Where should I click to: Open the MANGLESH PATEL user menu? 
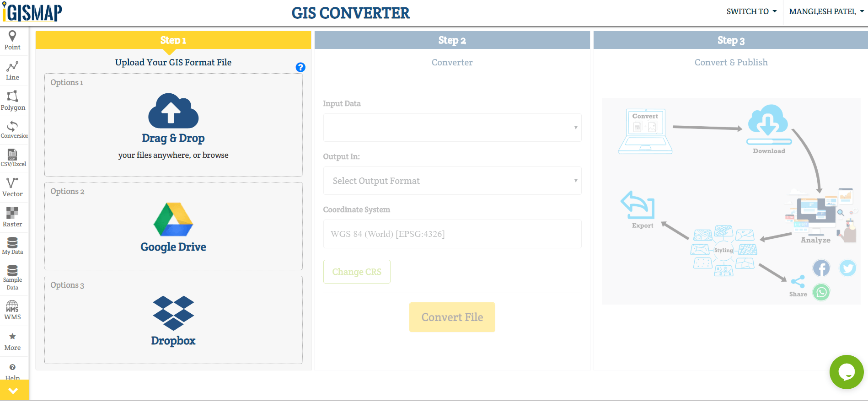pyautogui.click(x=826, y=11)
